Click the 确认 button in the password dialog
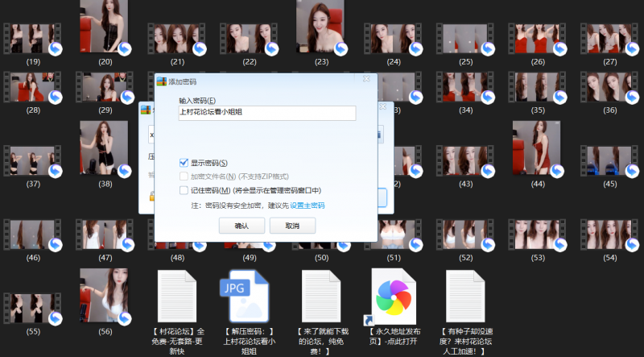 pyautogui.click(x=242, y=226)
